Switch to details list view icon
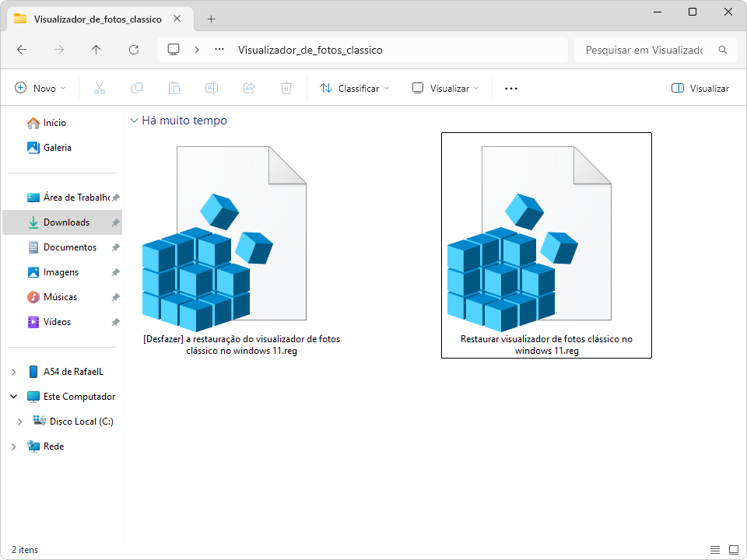747x560 pixels. (715, 550)
